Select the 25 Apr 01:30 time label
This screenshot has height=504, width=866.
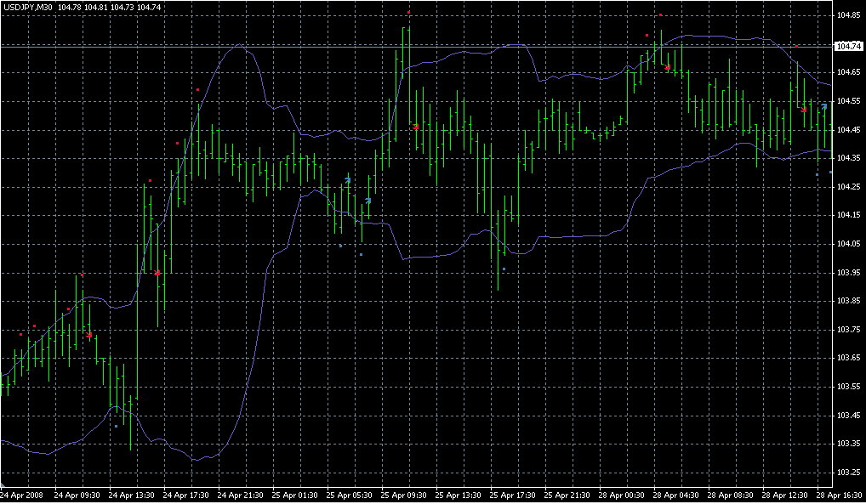tap(297, 495)
